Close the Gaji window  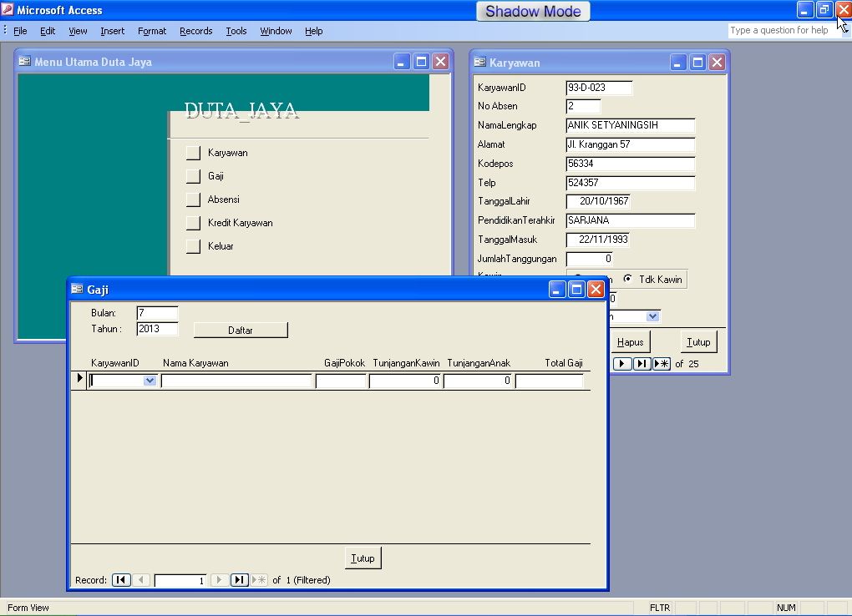pyautogui.click(x=596, y=289)
